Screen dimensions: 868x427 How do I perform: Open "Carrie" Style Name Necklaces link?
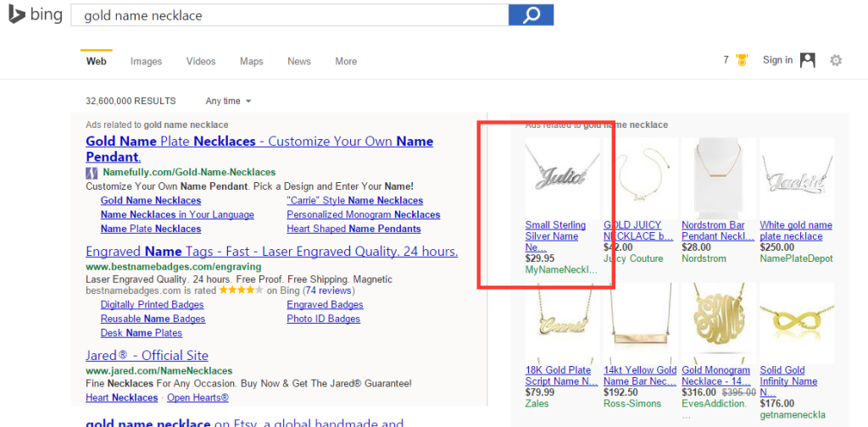(355, 200)
